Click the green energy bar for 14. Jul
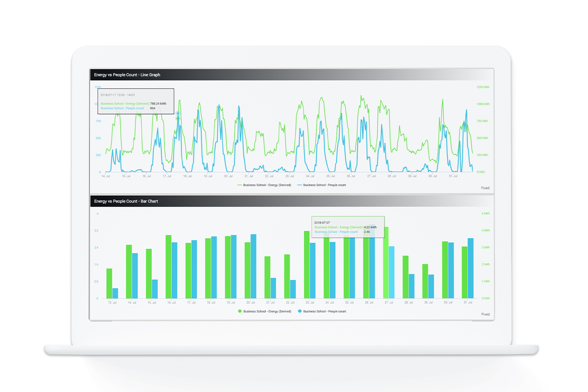 129,272
